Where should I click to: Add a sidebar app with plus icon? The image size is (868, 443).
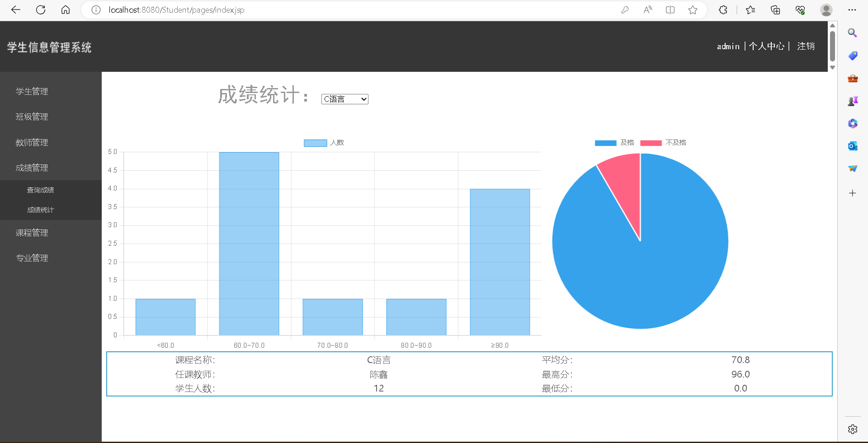pyautogui.click(x=853, y=193)
